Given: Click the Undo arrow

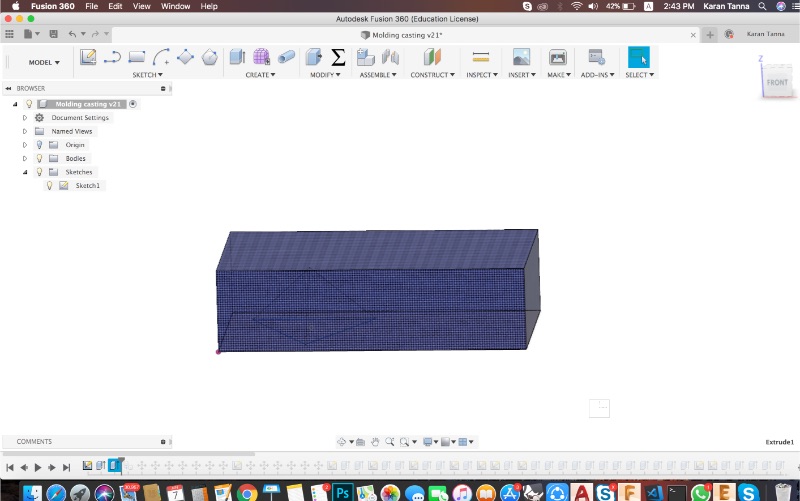Looking at the screenshot, I should tap(72, 34).
